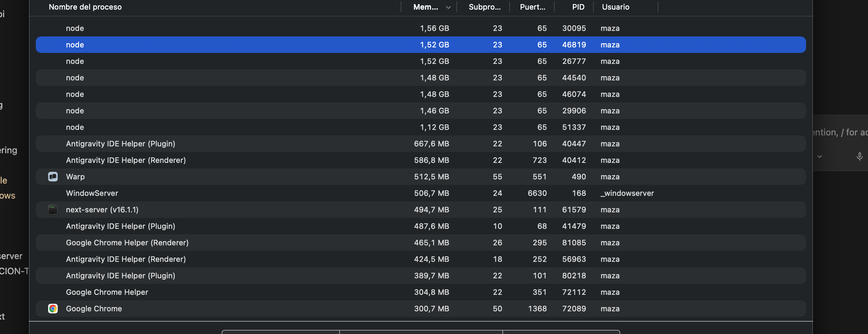Viewport: 868px width, 334px height.
Task: Select Antigravity IDE Helper (Renderer) 586,8 MB
Action: (421, 160)
